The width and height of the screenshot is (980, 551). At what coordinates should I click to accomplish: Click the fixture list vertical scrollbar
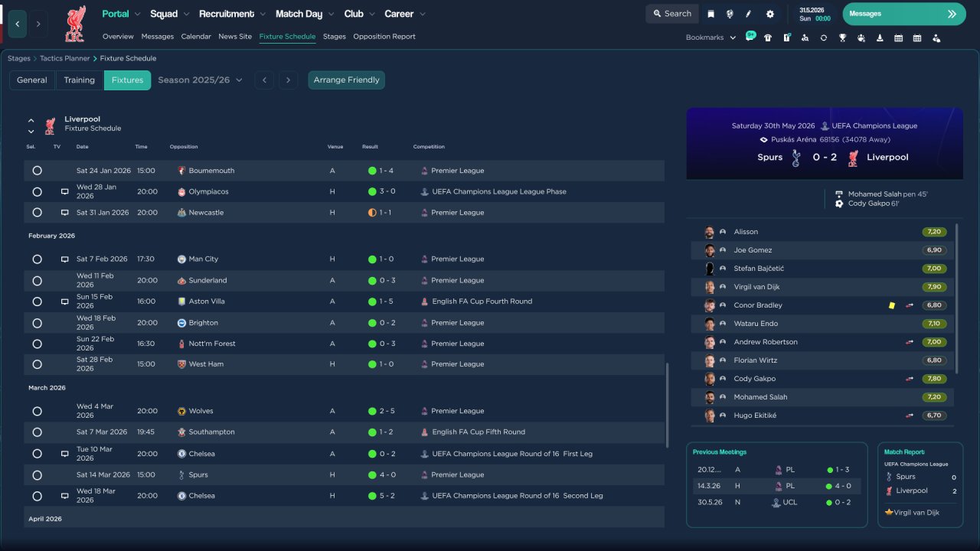click(668, 406)
